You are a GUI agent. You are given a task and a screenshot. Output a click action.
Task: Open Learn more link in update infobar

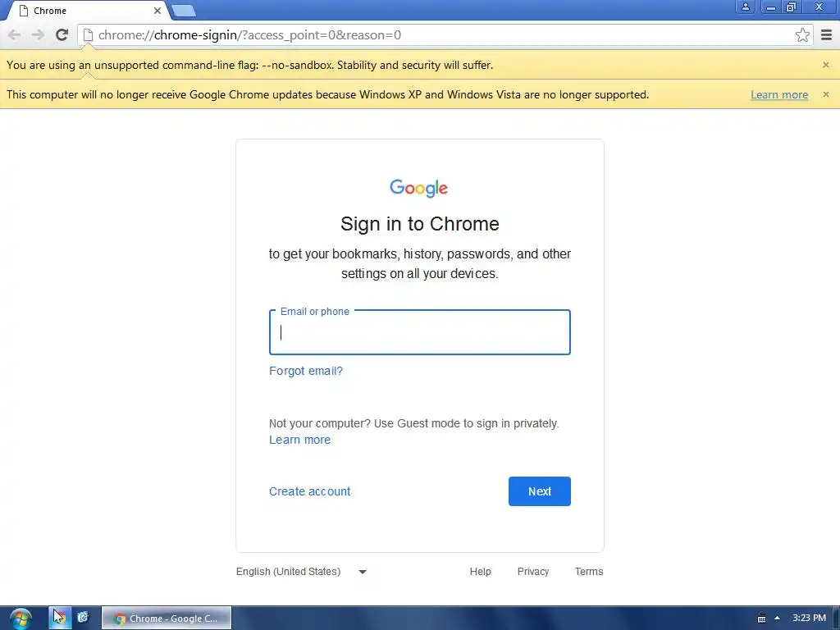click(779, 95)
